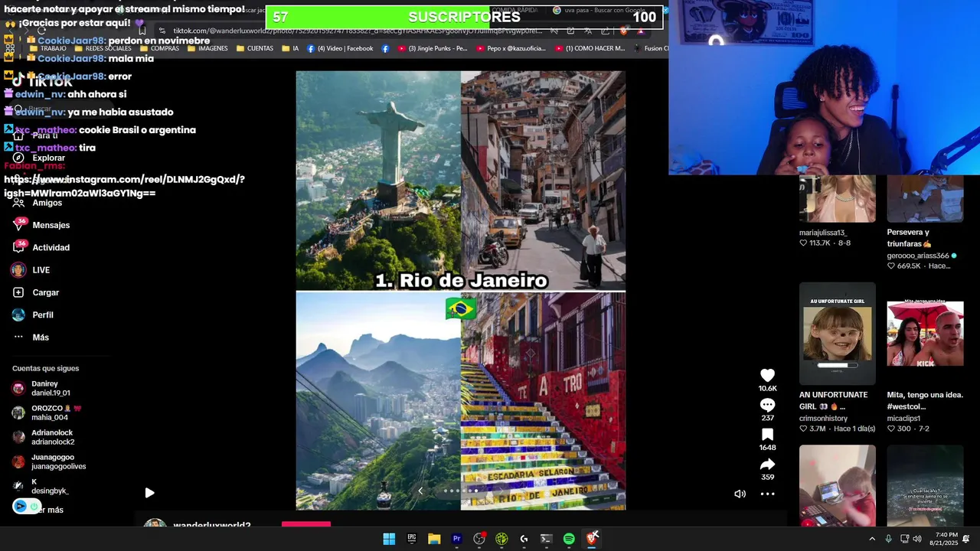Click the Mensajes paper plane icon
The height and width of the screenshot is (551, 980).
(x=18, y=225)
